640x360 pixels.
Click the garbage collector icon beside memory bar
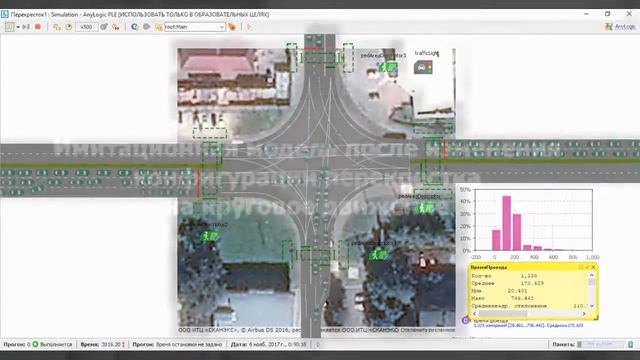pos(631,344)
